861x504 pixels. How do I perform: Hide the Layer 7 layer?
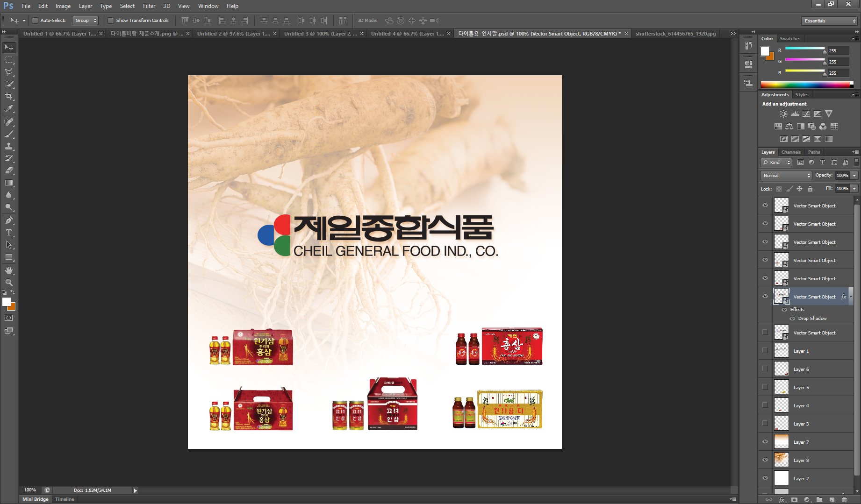pyautogui.click(x=765, y=442)
